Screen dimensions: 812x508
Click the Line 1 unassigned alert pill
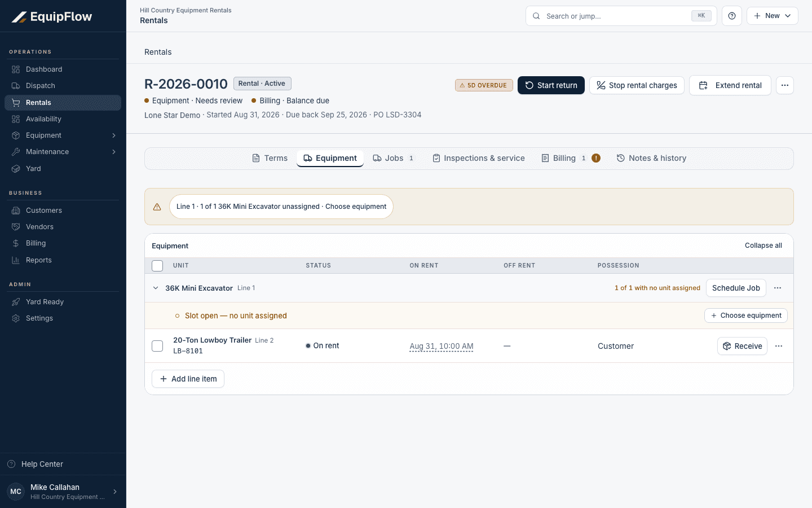pyautogui.click(x=281, y=207)
